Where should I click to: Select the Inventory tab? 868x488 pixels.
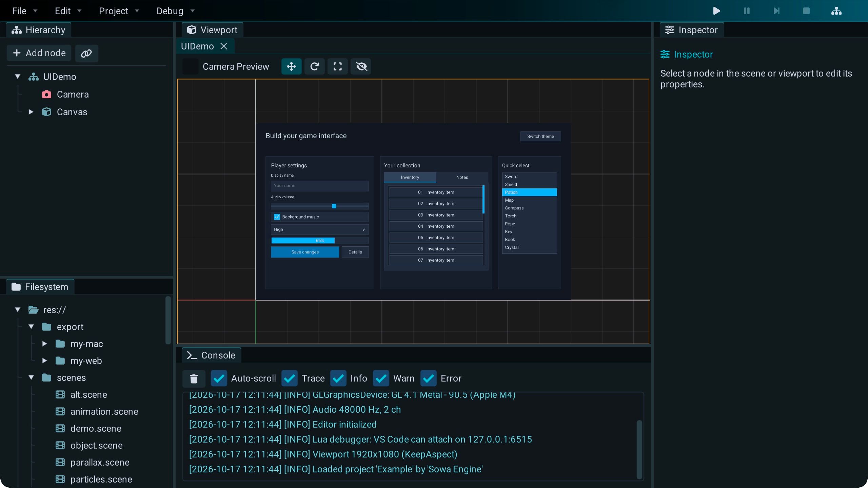pyautogui.click(x=410, y=177)
